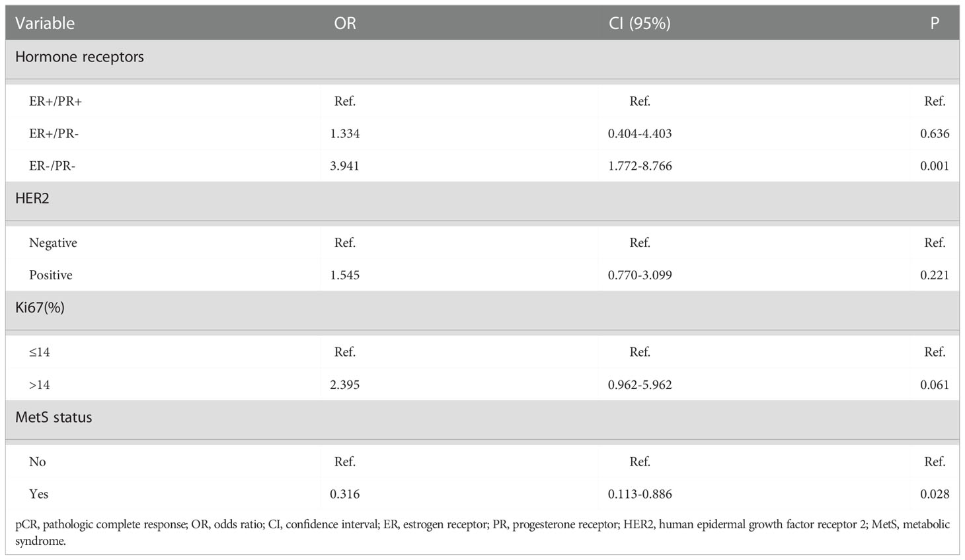Select the MetS status section heading
The image size is (965, 560).
tap(54, 417)
